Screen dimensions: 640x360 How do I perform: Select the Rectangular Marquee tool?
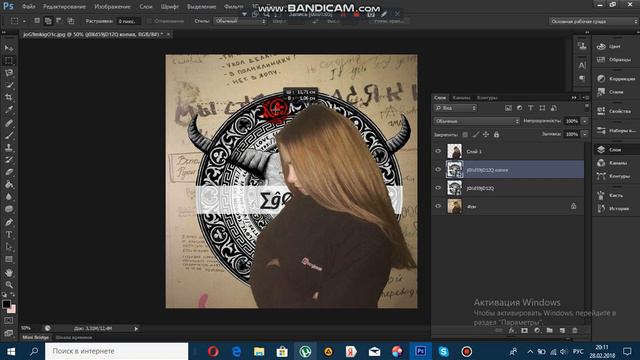9,60
